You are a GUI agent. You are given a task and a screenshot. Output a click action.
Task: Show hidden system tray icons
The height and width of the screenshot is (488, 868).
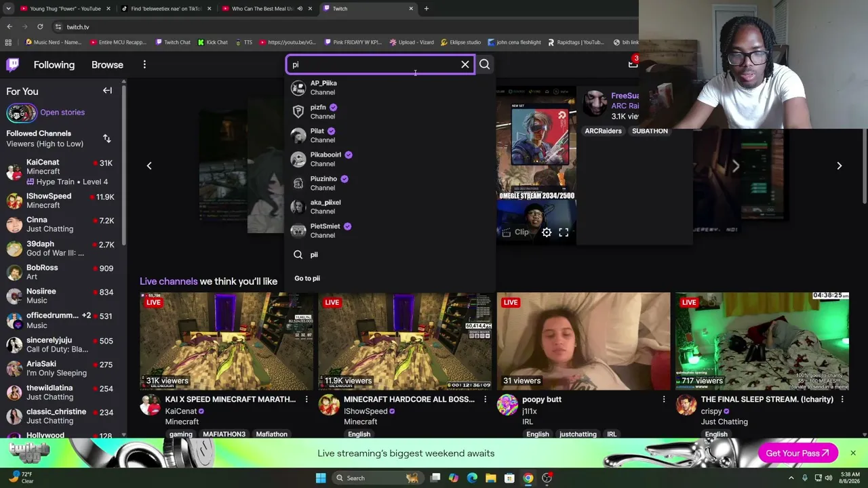(x=791, y=478)
